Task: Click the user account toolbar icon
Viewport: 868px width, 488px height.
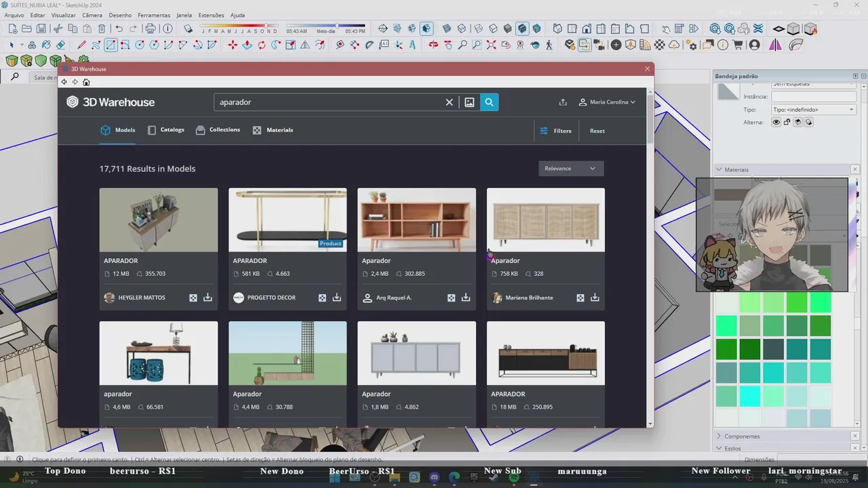Action: point(755,45)
